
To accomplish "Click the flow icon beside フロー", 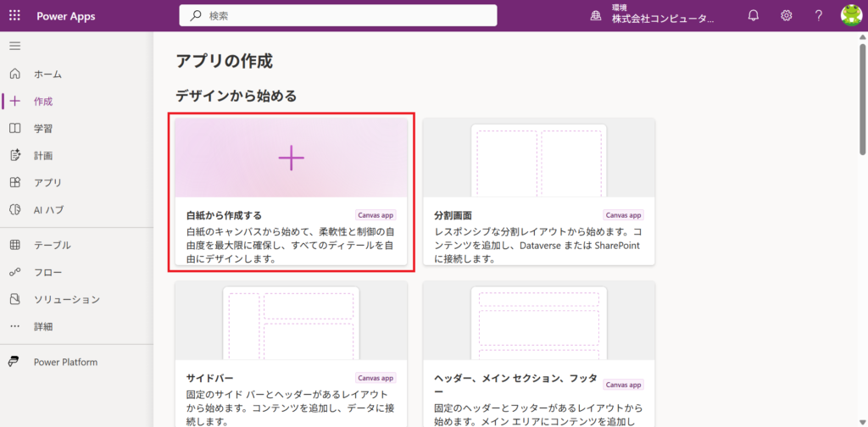I will click(x=15, y=272).
